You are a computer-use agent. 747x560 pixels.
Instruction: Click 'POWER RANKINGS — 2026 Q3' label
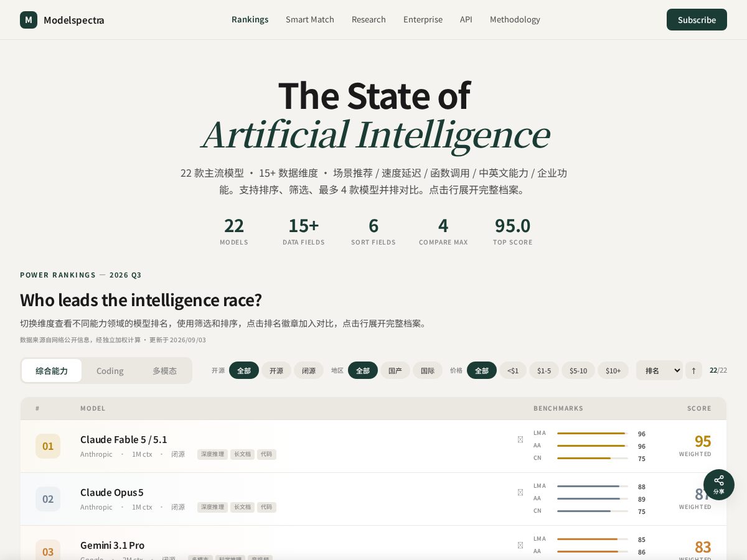tap(81, 275)
